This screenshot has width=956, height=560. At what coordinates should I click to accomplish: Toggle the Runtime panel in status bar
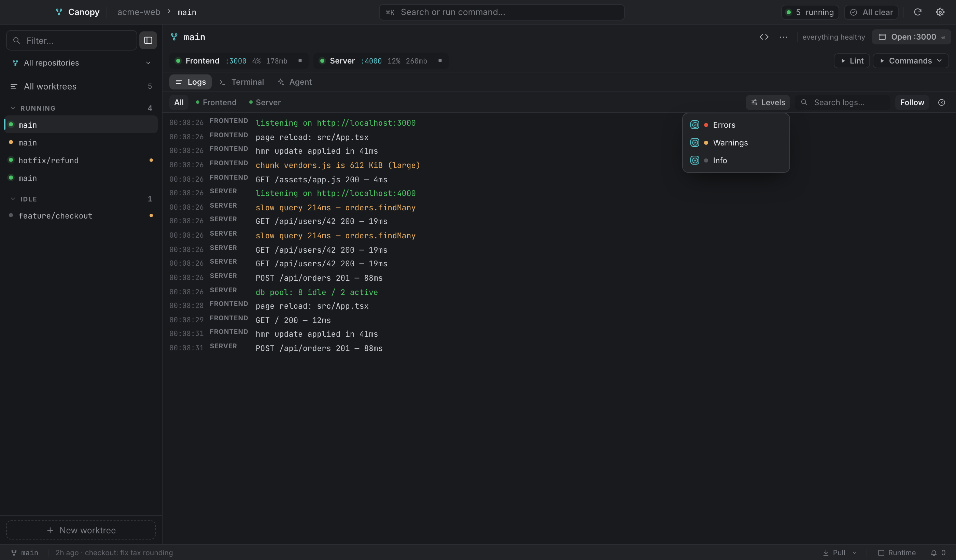(897, 553)
